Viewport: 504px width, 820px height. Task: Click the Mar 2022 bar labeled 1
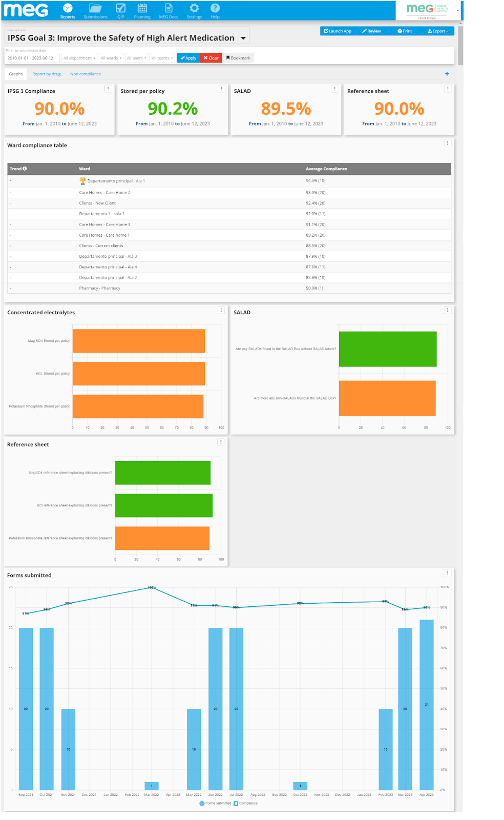pyautogui.click(x=152, y=786)
